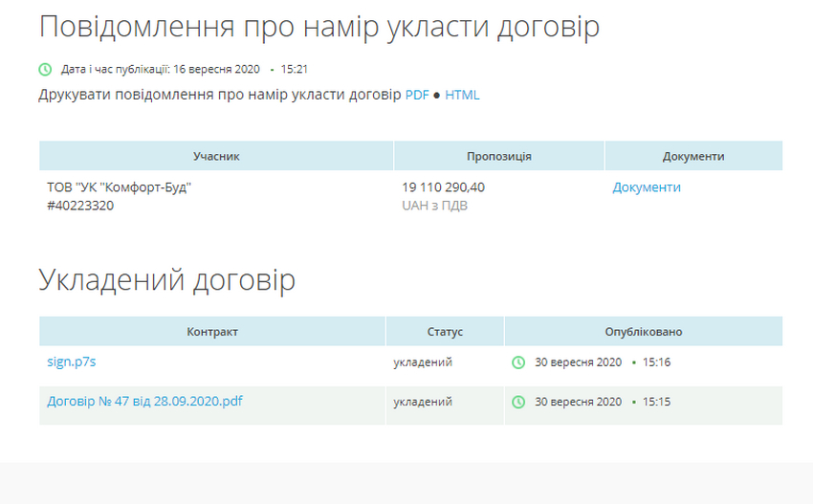813x504 pixels.
Task: Click the Пропозиція column header
Action: pos(498,156)
